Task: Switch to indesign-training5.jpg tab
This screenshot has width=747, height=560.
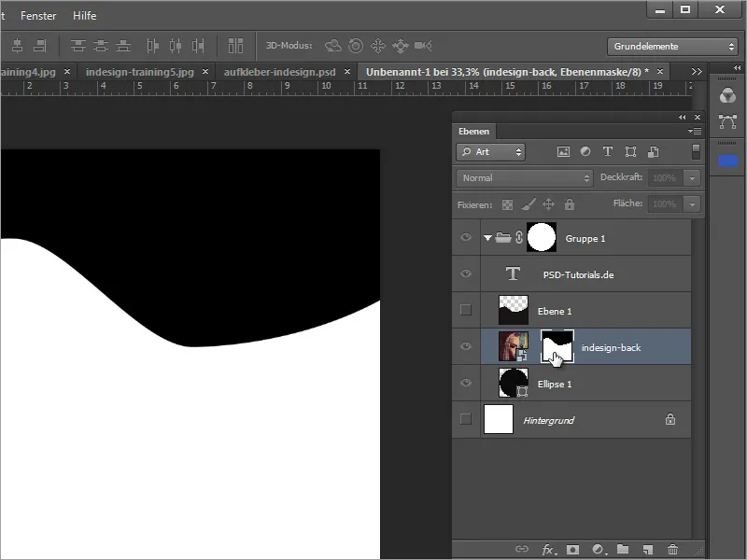Action: (139, 72)
